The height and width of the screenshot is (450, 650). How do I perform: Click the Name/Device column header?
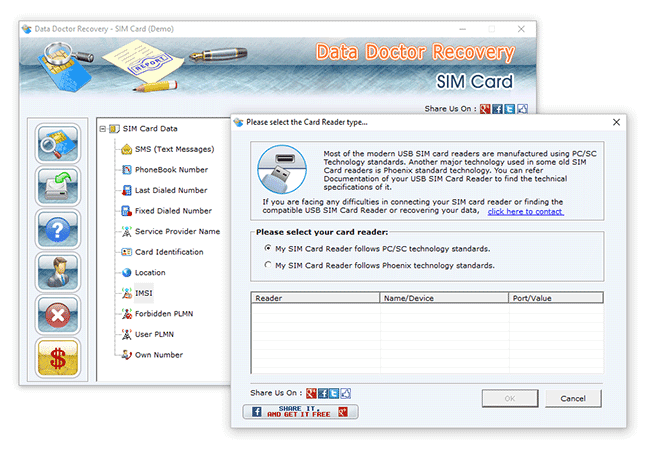pos(444,298)
